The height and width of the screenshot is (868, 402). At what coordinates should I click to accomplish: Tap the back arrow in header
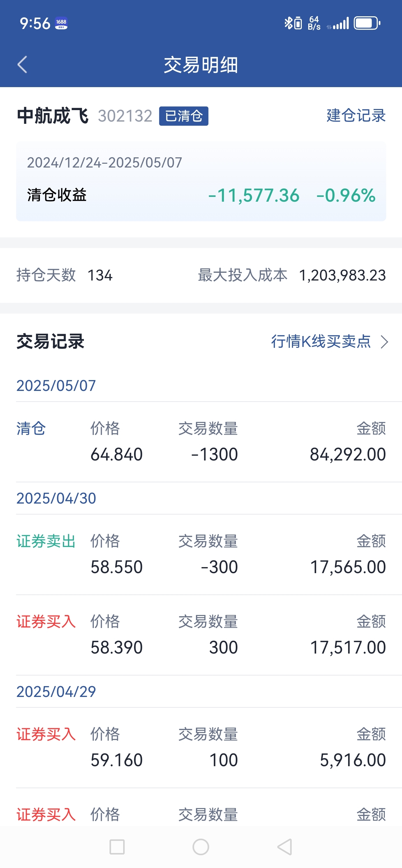point(22,65)
